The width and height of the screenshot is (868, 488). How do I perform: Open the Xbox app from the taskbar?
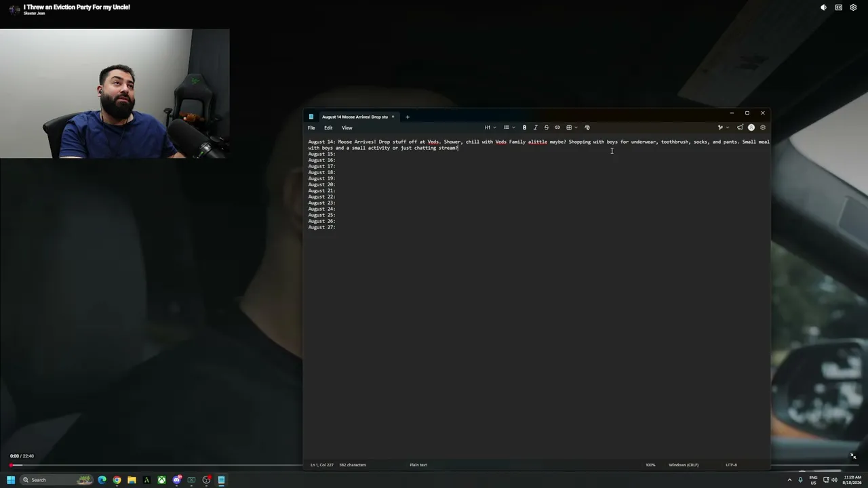pos(161,480)
